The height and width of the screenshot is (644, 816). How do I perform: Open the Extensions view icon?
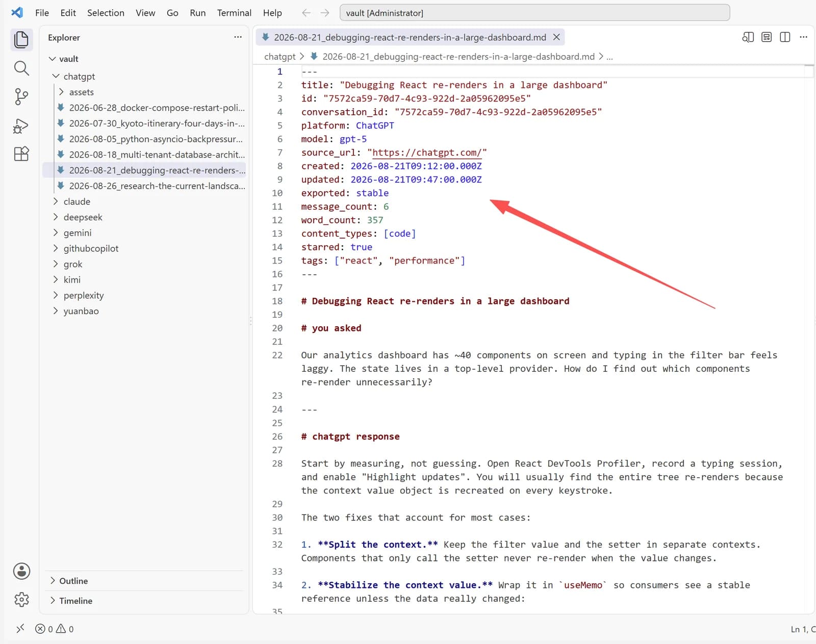[21, 153]
